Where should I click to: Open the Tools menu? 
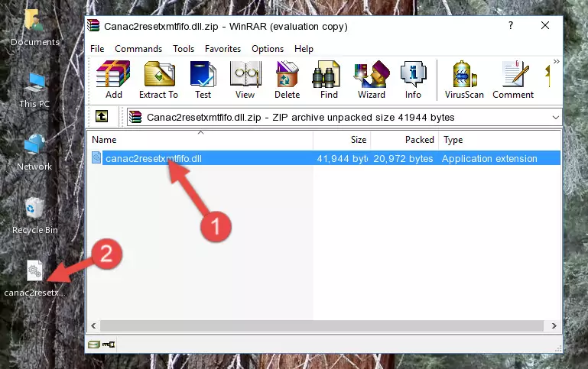click(184, 49)
